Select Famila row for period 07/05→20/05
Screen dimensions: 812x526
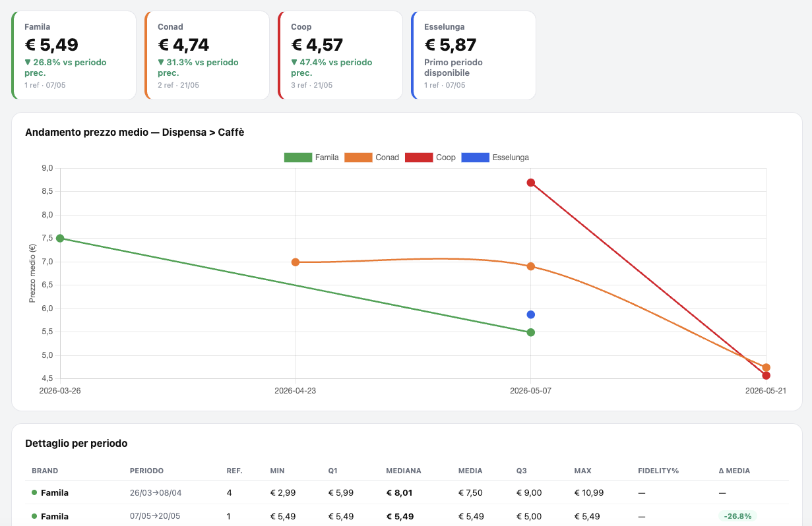(406, 516)
